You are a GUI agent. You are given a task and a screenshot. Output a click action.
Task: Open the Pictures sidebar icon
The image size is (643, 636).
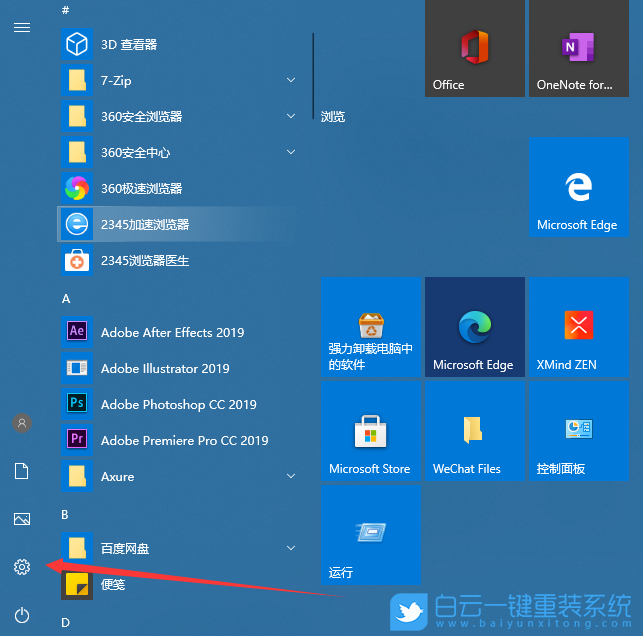click(22, 519)
